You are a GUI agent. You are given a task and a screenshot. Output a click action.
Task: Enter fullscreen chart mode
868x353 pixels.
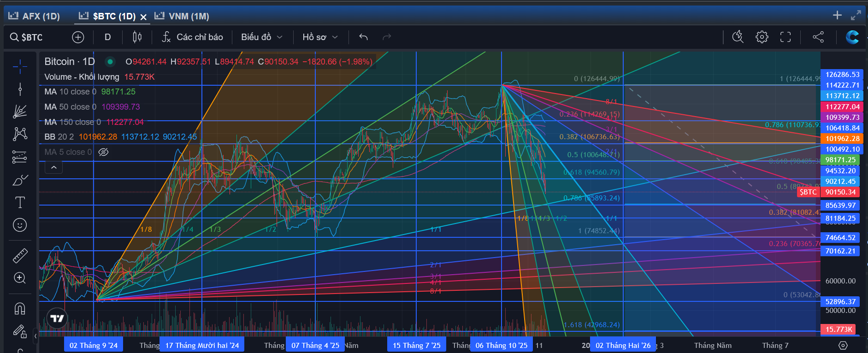[x=785, y=37]
